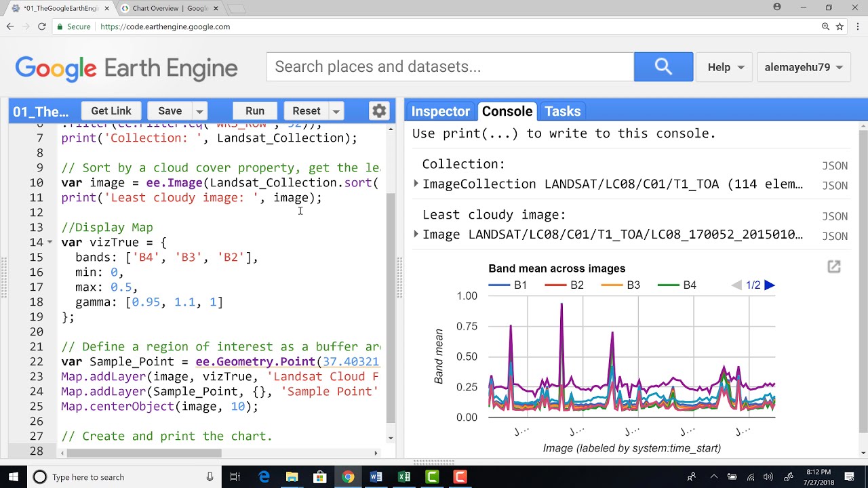Pop out the chart in new window

(834, 267)
